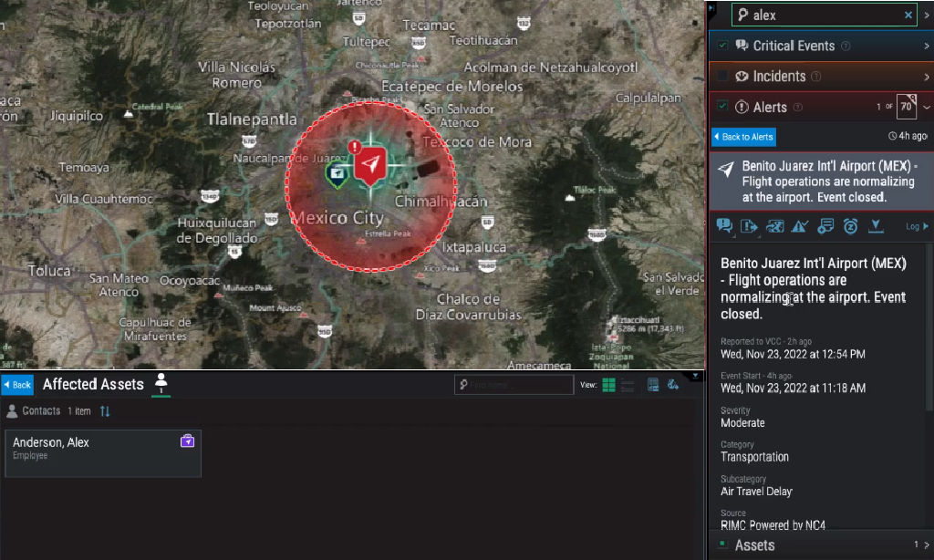Toggle the Assets layer checkbox
This screenshot has width=934, height=560.
722,544
